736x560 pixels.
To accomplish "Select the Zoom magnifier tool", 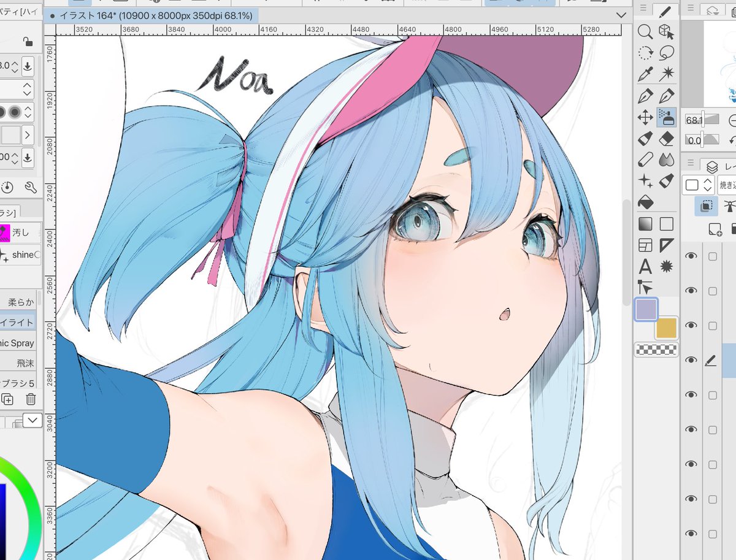I will pos(645,32).
